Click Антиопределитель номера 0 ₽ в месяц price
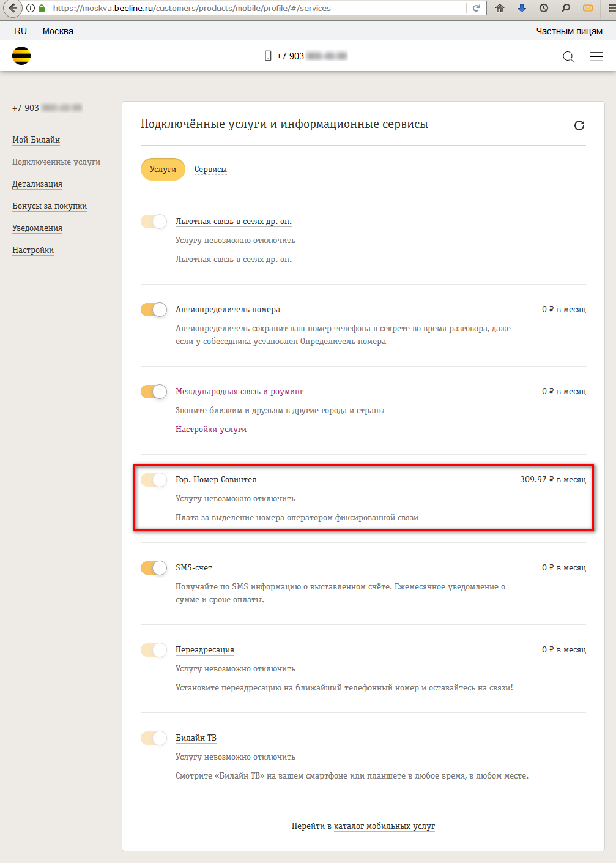 coord(564,310)
